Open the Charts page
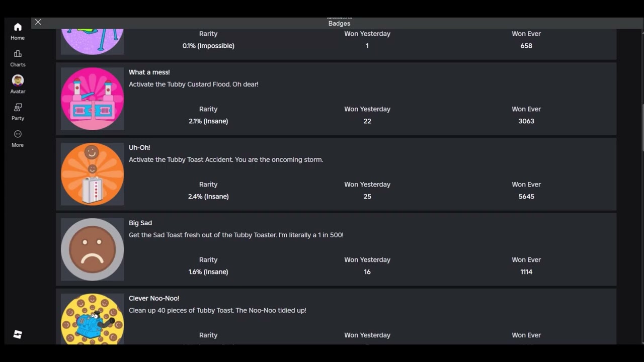 (x=18, y=58)
